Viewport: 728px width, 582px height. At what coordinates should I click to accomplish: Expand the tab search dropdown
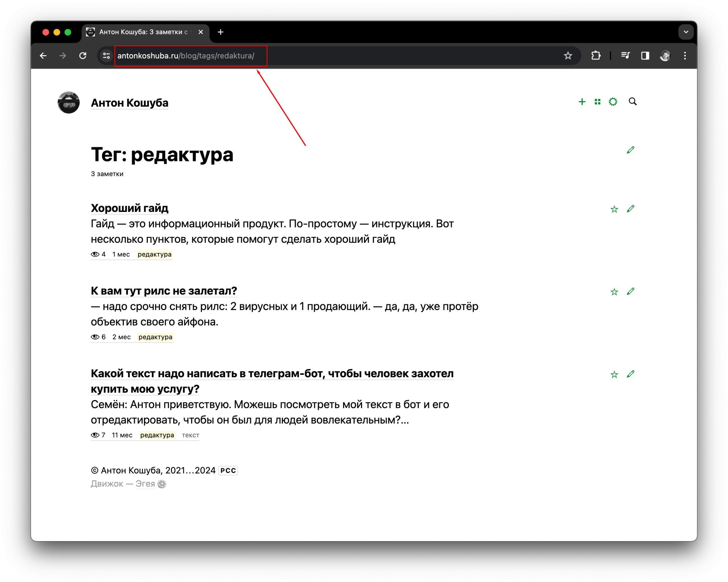tap(686, 32)
